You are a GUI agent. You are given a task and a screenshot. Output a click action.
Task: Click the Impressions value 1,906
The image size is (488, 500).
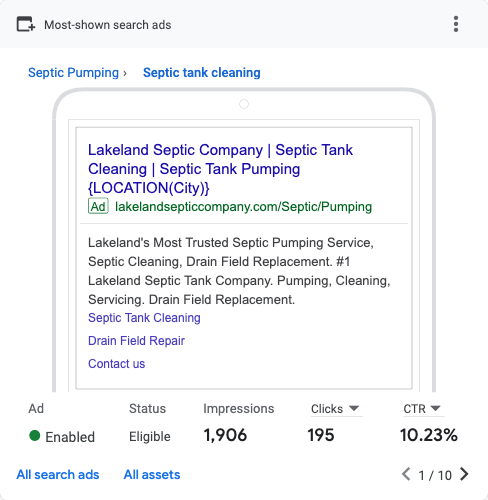225,435
